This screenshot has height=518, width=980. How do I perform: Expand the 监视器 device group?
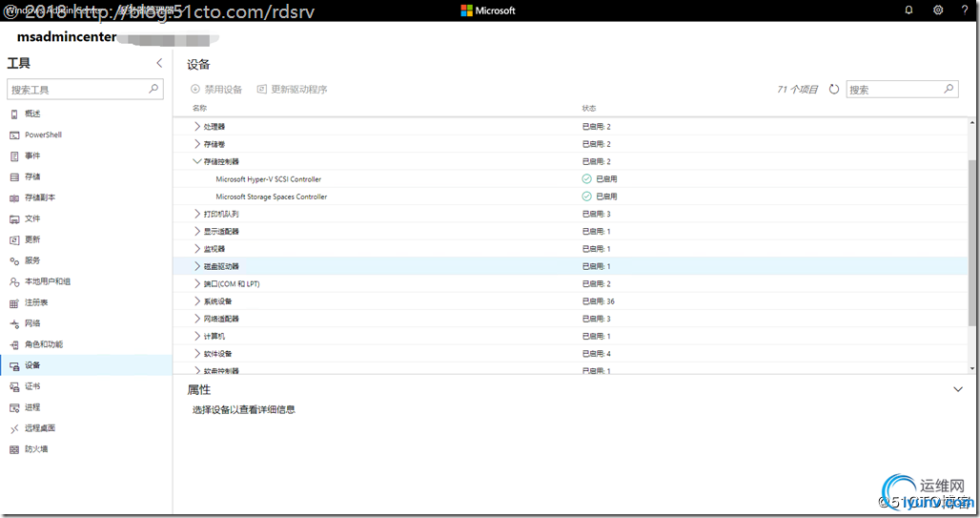197,249
